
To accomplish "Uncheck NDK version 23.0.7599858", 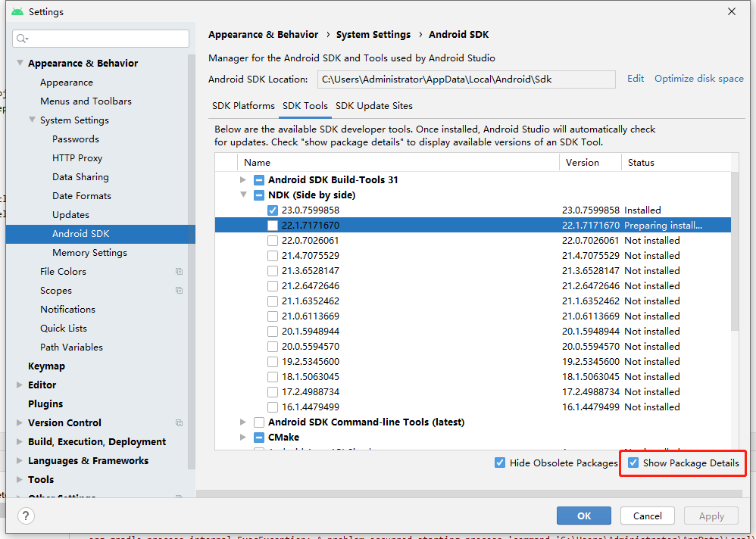I will [x=273, y=210].
